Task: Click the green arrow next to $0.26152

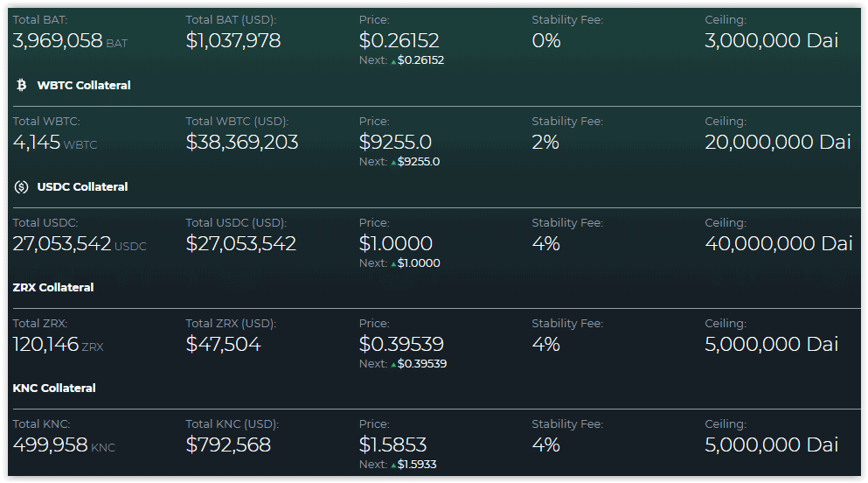Action: [x=393, y=61]
